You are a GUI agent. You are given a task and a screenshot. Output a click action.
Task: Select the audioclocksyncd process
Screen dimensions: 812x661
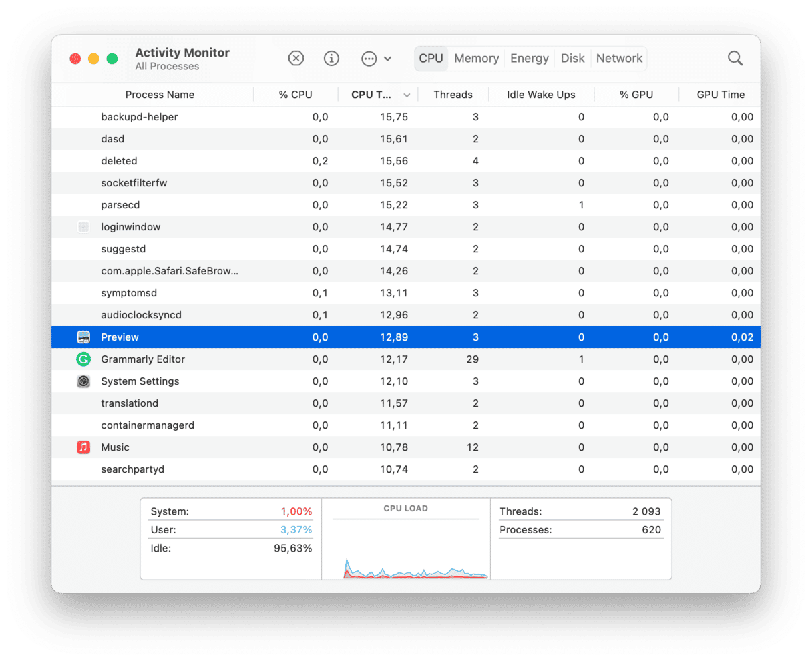(406, 315)
